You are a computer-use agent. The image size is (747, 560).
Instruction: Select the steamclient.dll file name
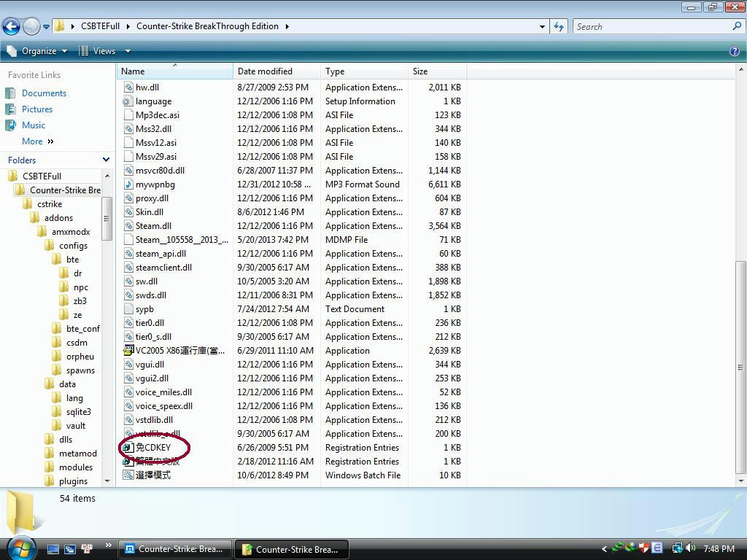[164, 268]
